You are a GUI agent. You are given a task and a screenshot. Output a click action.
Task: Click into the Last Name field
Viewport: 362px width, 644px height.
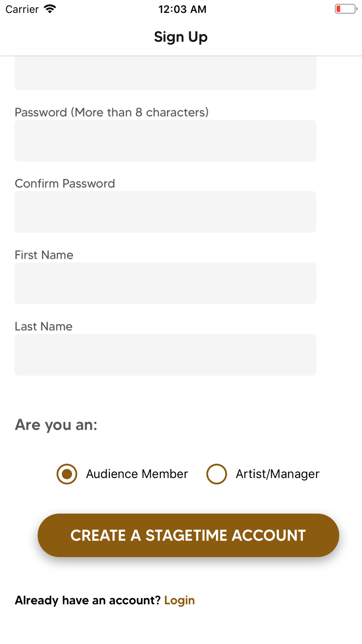pos(165,355)
